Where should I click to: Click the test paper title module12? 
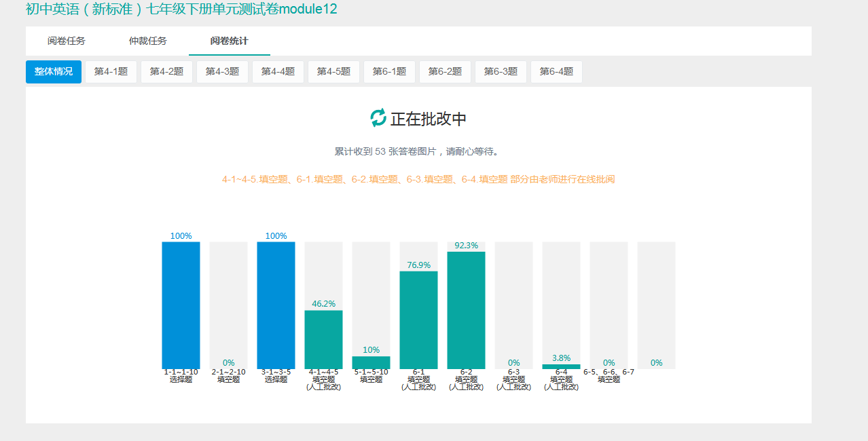tap(181, 9)
